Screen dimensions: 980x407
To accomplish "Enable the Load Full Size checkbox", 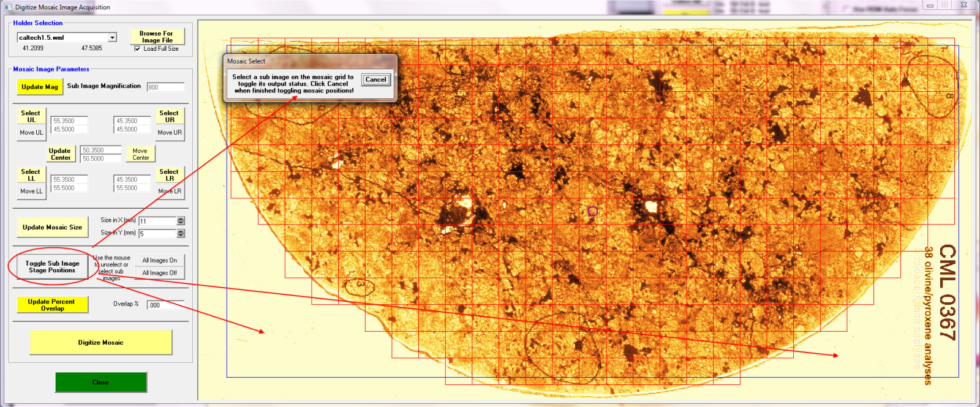I will [x=138, y=49].
